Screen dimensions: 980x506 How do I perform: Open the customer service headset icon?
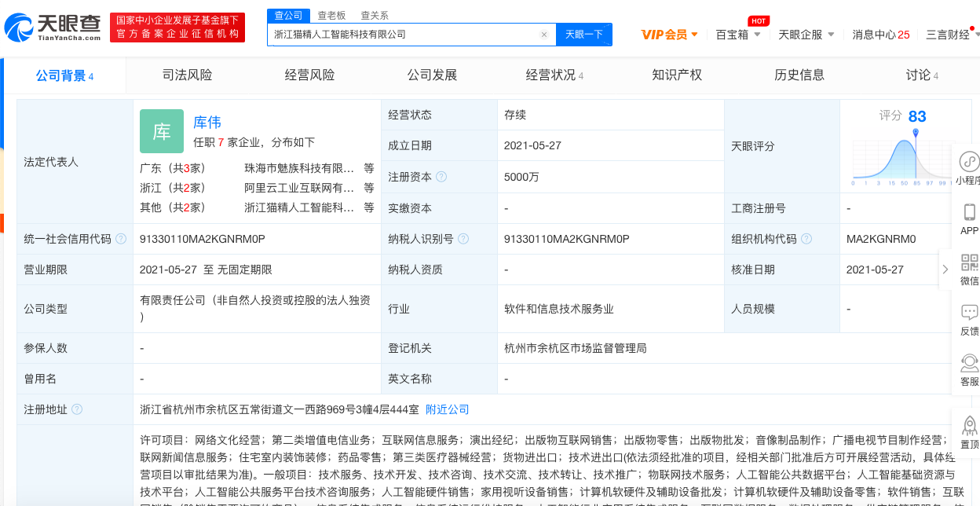pos(969,363)
